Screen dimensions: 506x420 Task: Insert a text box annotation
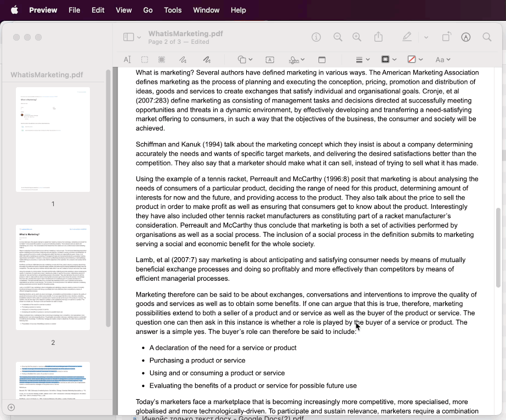pos(270,60)
